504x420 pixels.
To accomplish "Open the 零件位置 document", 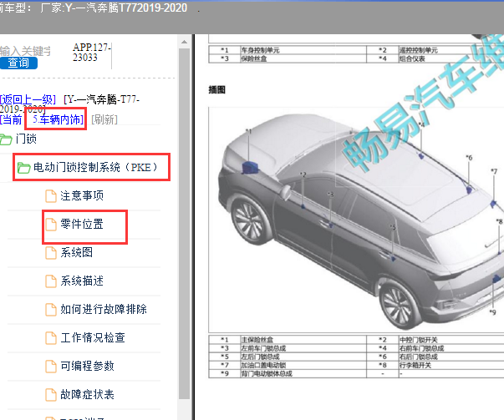I will click(x=82, y=224).
